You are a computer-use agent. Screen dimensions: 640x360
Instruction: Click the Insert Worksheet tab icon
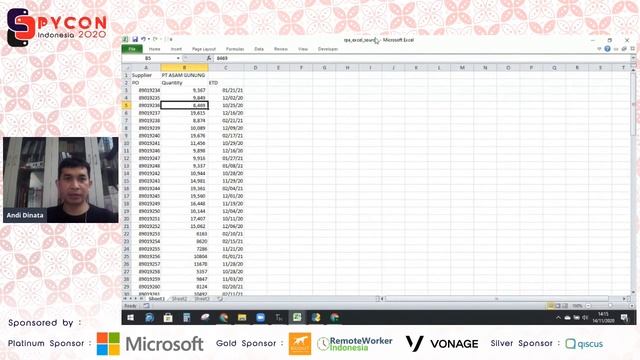[220, 299]
